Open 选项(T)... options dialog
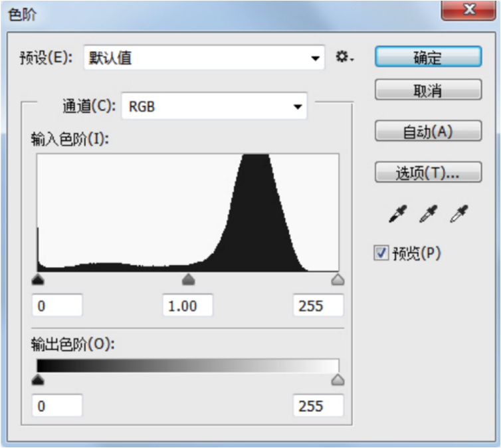The height and width of the screenshot is (448, 501). pos(428,173)
